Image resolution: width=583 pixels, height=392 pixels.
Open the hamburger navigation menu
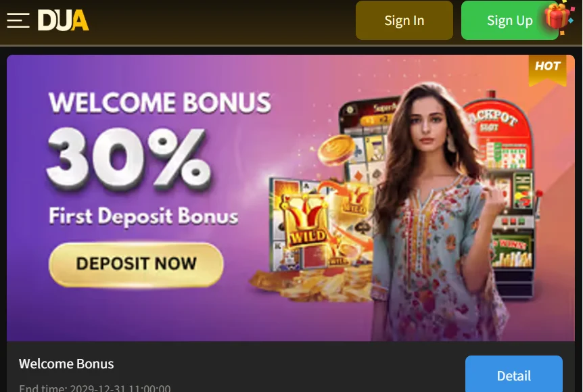tap(18, 20)
